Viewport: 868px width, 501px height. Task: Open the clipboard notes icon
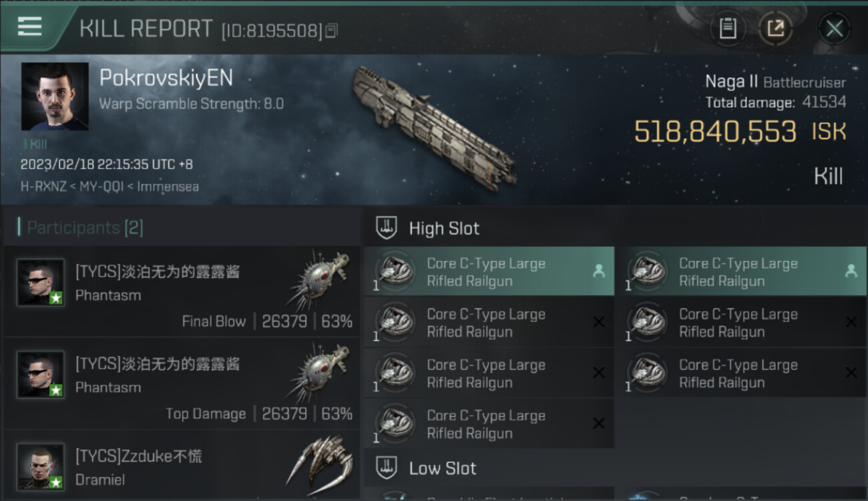point(728,29)
